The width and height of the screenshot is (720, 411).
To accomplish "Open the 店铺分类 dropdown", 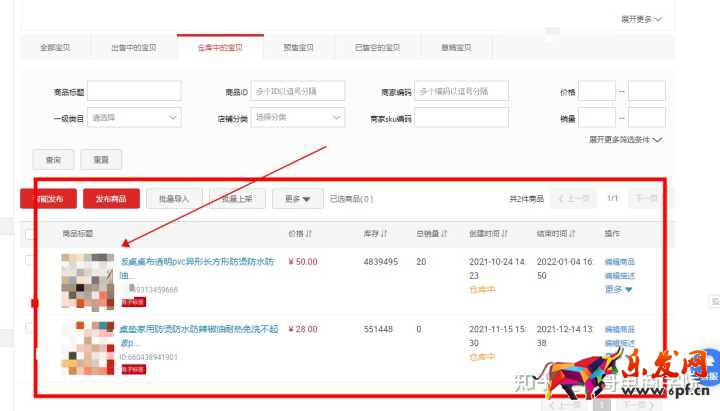I will pyautogui.click(x=298, y=118).
